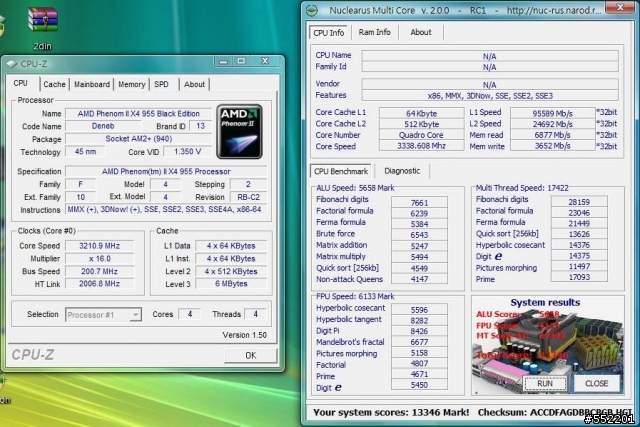Viewport: 640px width, 427px height.
Task: Click the Mem read 6877 Mb/s value
Action: click(x=553, y=135)
